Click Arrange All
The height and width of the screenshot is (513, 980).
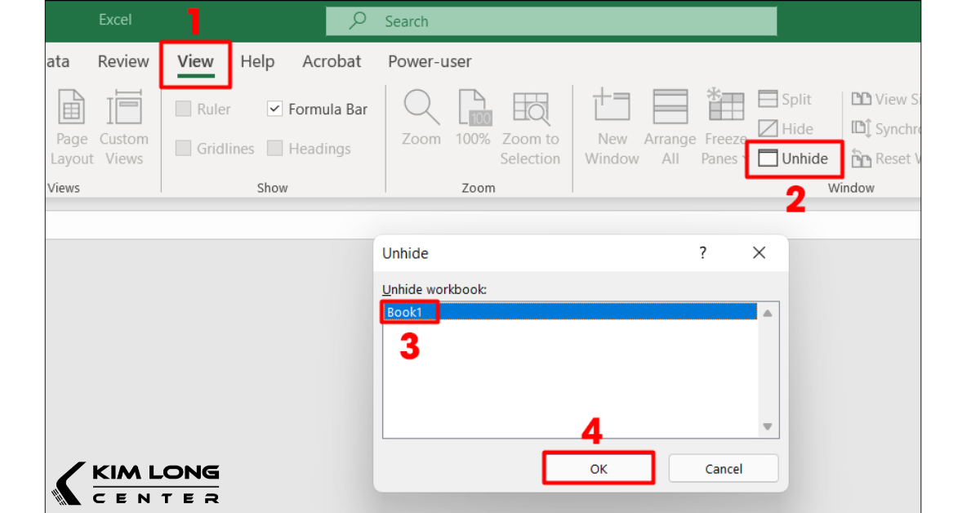pos(669,127)
